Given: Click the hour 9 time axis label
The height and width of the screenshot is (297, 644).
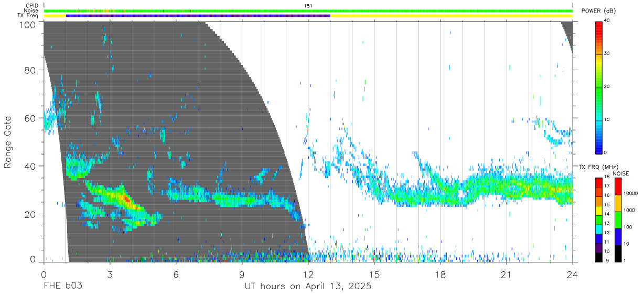Looking at the screenshot, I should (x=242, y=274).
